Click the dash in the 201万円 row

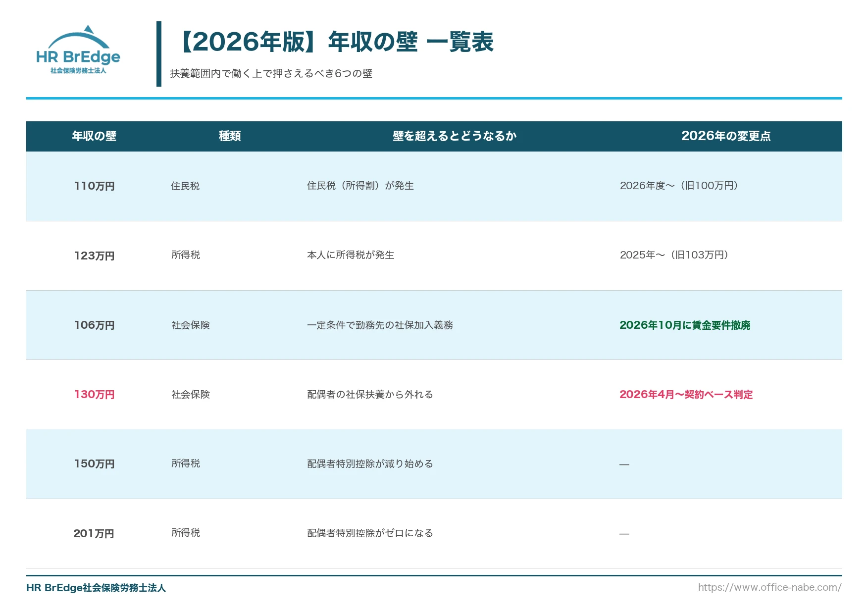[624, 534]
